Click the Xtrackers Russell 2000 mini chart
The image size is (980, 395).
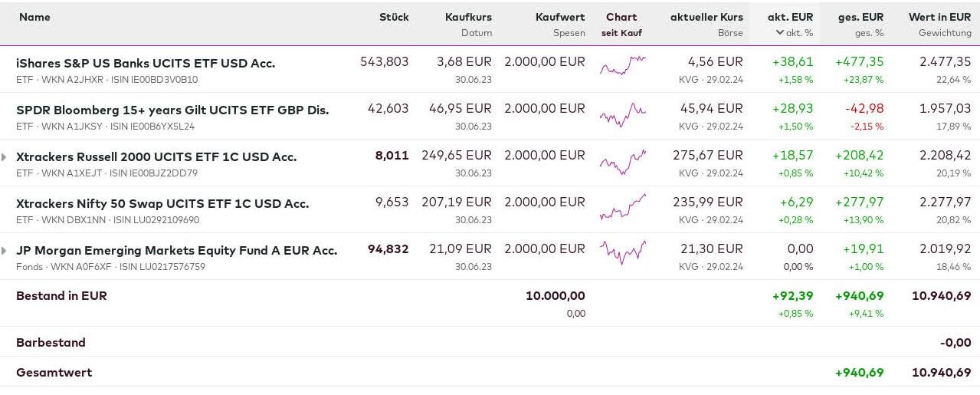point(622,162)
